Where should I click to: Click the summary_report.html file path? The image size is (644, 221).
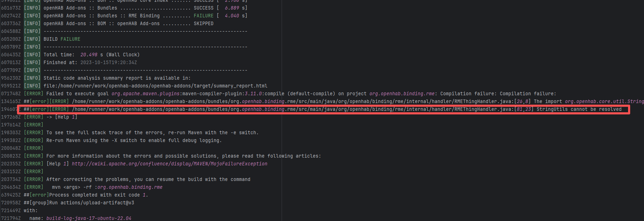tap(155, 86)
